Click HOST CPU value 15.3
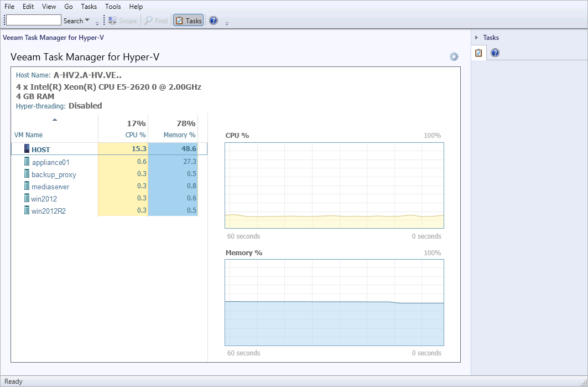This screenshot has height=387, width=588. click(139, 148)
